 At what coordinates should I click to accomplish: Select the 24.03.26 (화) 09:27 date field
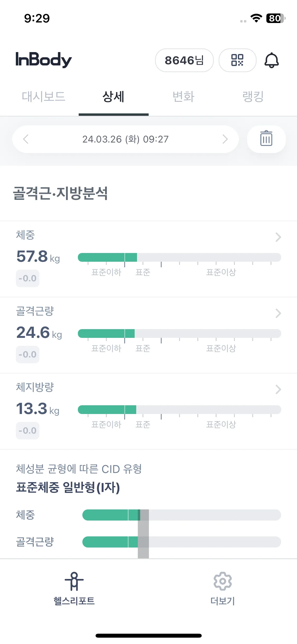[x=125, y=139]
